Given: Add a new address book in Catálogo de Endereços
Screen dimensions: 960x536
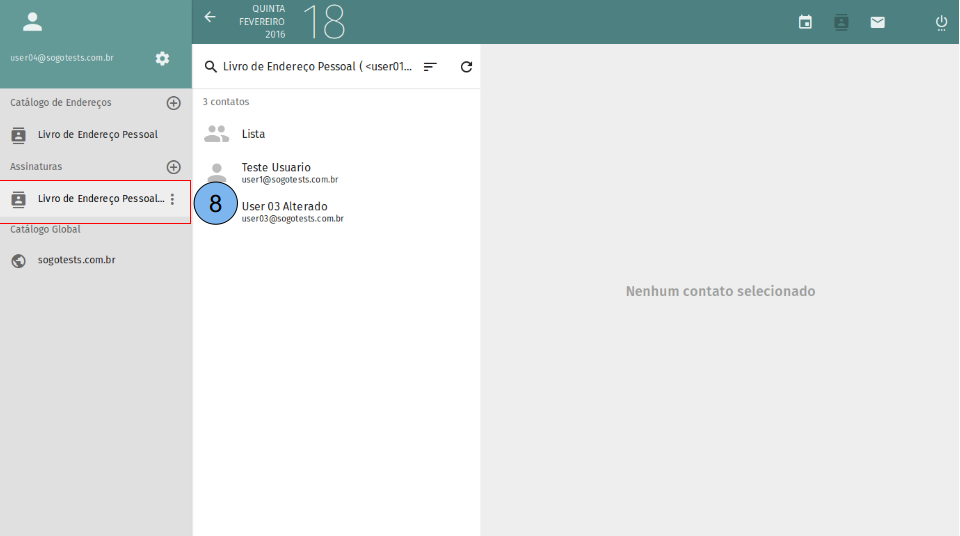Looking at the screenshot, I should 173,103.
